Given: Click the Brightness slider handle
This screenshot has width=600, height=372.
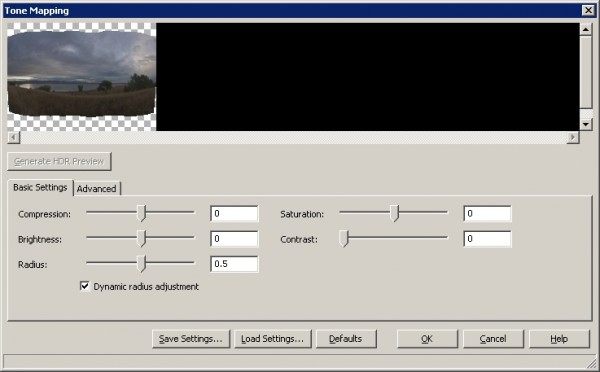Looking at the screenshot, I should coord(142,238).
